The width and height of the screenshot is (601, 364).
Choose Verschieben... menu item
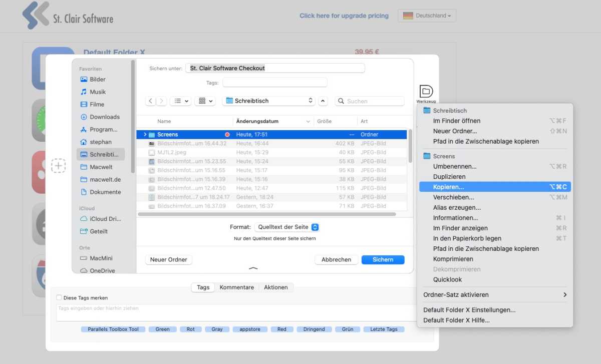(x=495, y=197)
